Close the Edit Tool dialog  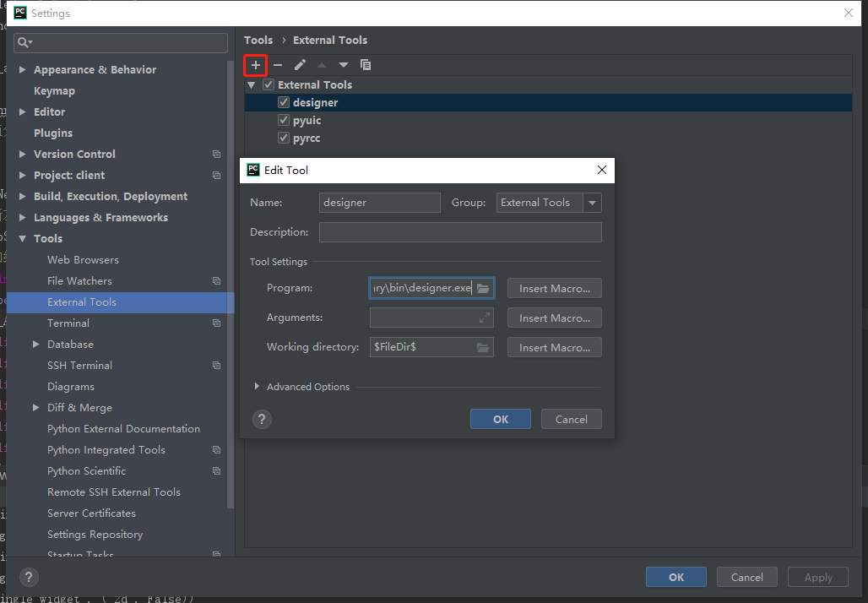tap(602, 170)
